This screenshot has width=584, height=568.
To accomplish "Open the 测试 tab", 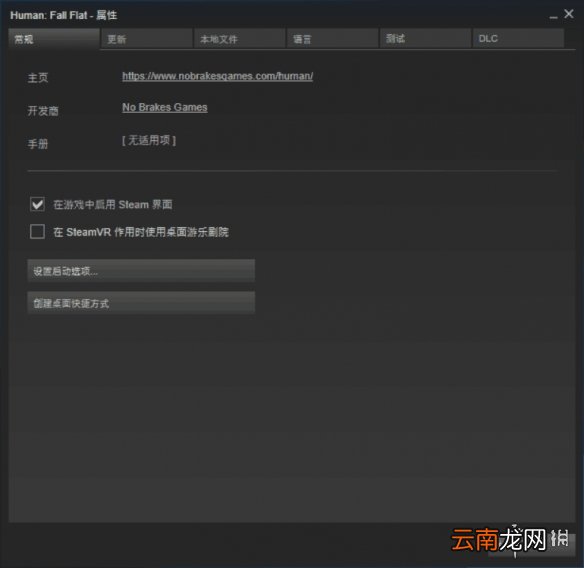I will [425, 39].
